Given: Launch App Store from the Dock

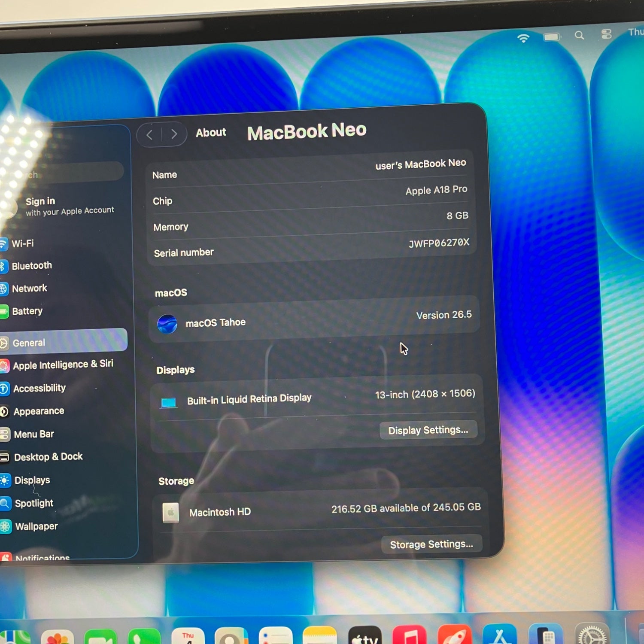Looking at the screenshot, I should 500,633.
